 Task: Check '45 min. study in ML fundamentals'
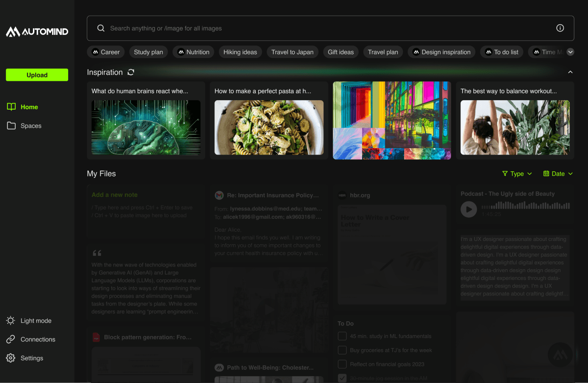[342, 336]
